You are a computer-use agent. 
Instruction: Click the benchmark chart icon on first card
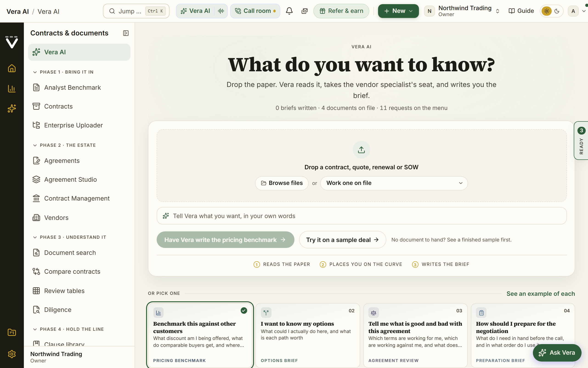coord(158,313)
